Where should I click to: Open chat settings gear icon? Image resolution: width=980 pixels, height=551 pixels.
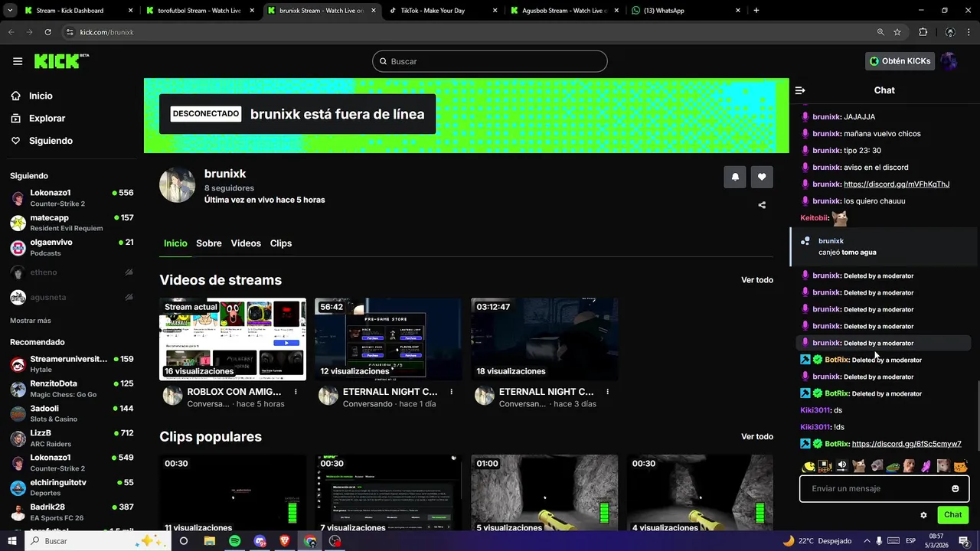click(x=923, y=515)
